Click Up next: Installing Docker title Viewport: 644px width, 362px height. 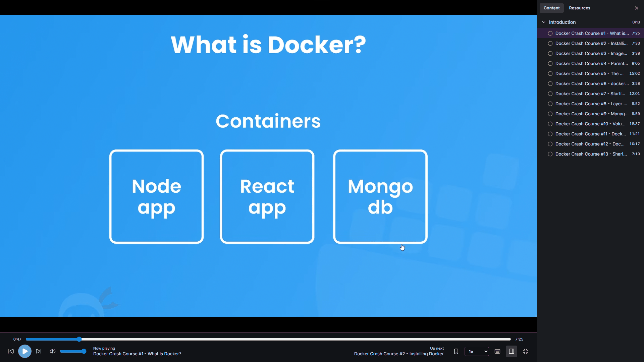399,354
